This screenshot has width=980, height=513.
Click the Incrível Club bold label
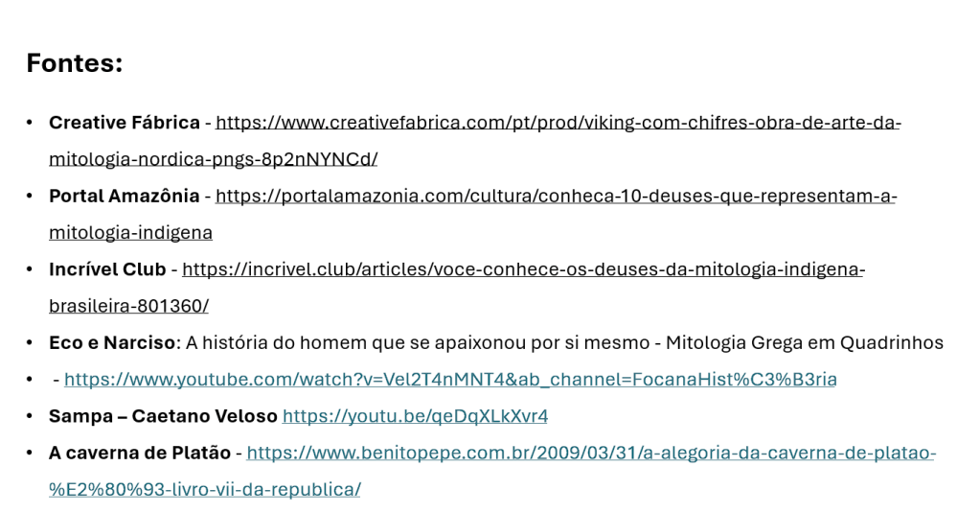pos(107,269)
